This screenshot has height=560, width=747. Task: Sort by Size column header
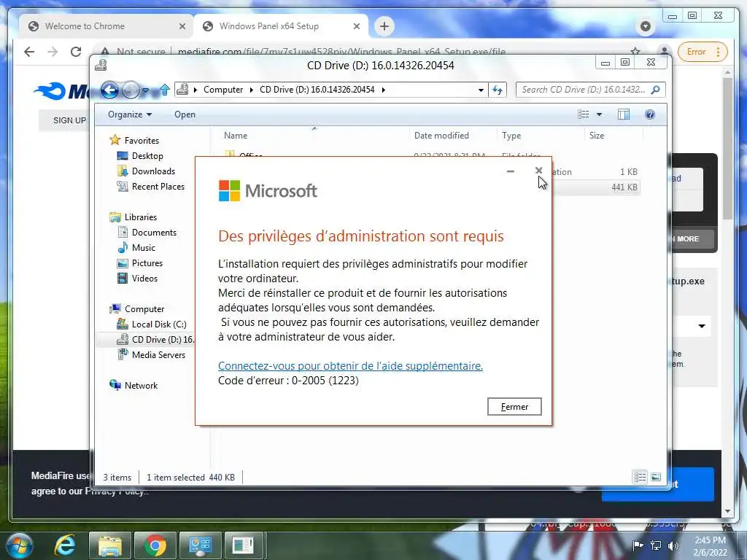coord(597,136)
